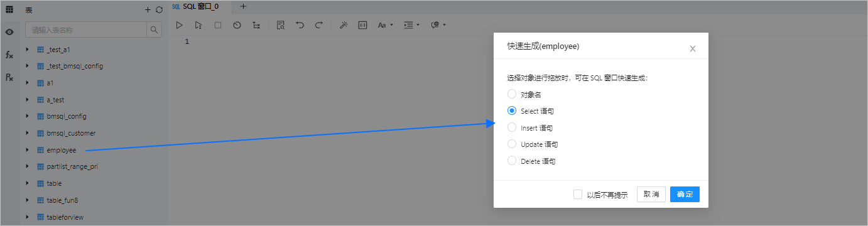Expand the bmsql_config table node
Screen dimensions: 868x226
click(27, 116)
